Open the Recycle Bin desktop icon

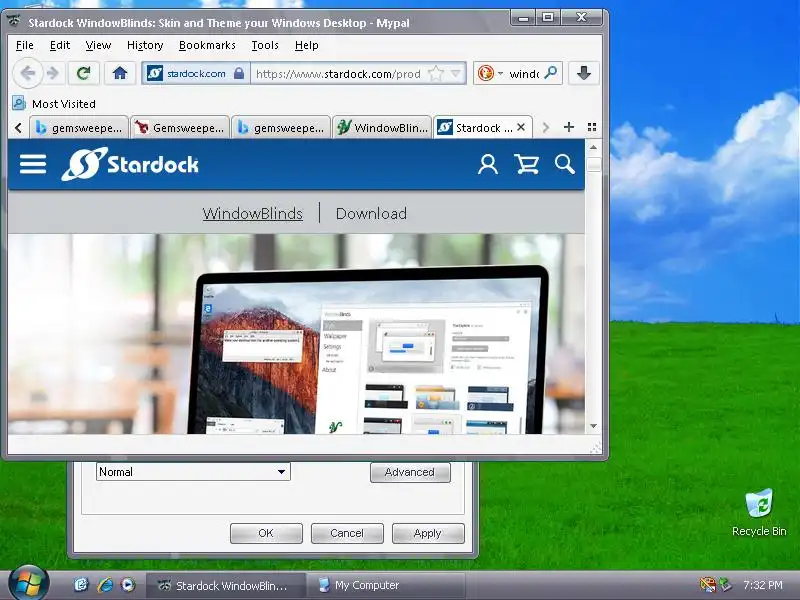click(759, 513)
